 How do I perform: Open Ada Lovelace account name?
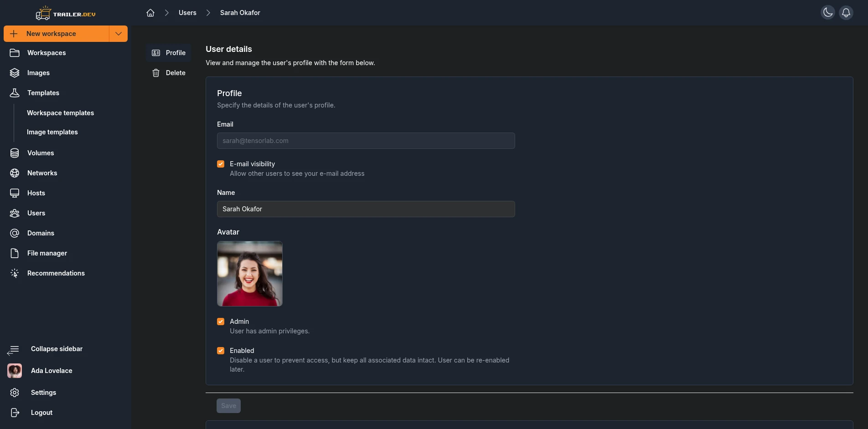point(52,371)
